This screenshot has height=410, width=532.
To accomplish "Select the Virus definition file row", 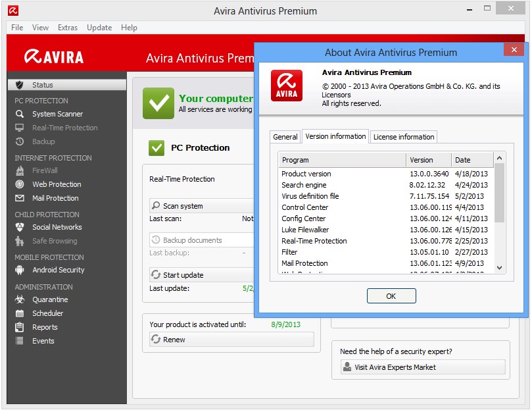I will pos(385,196).
